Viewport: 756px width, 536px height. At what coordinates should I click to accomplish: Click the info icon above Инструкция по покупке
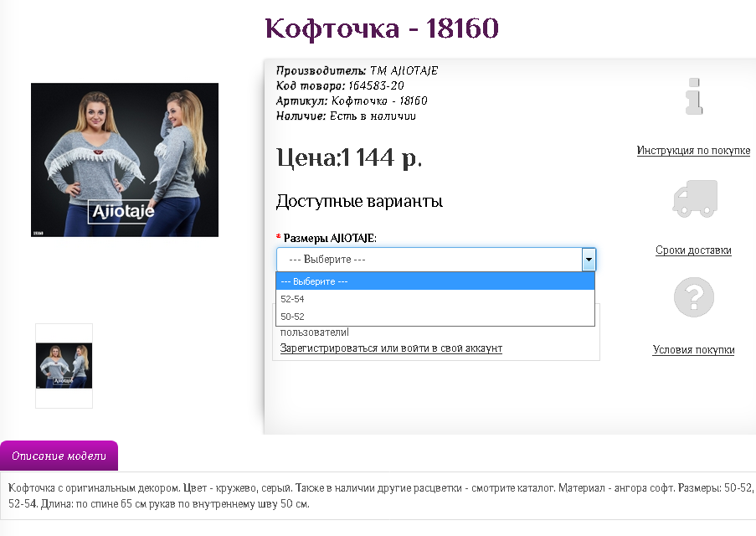tap(694, 96)
